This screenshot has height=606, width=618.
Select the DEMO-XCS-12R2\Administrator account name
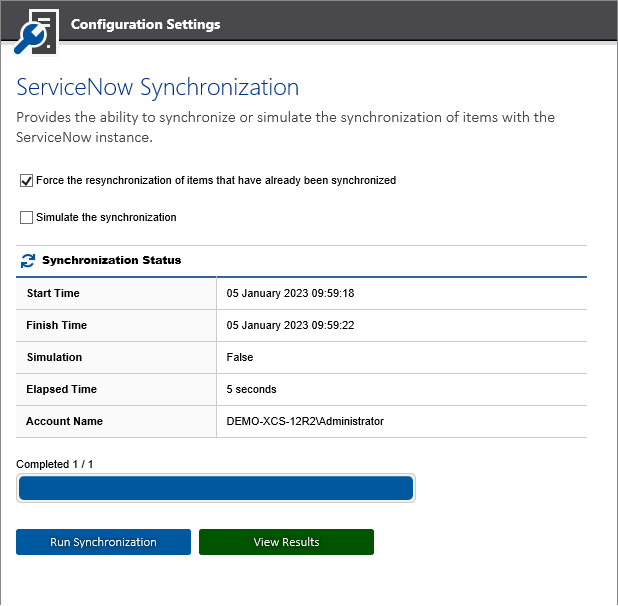tap(305, 421)
